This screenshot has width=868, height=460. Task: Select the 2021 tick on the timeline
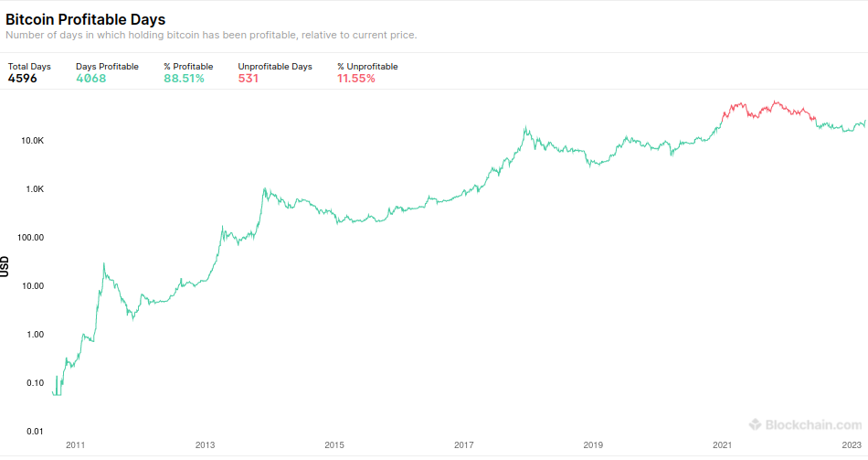coord(723,445)
